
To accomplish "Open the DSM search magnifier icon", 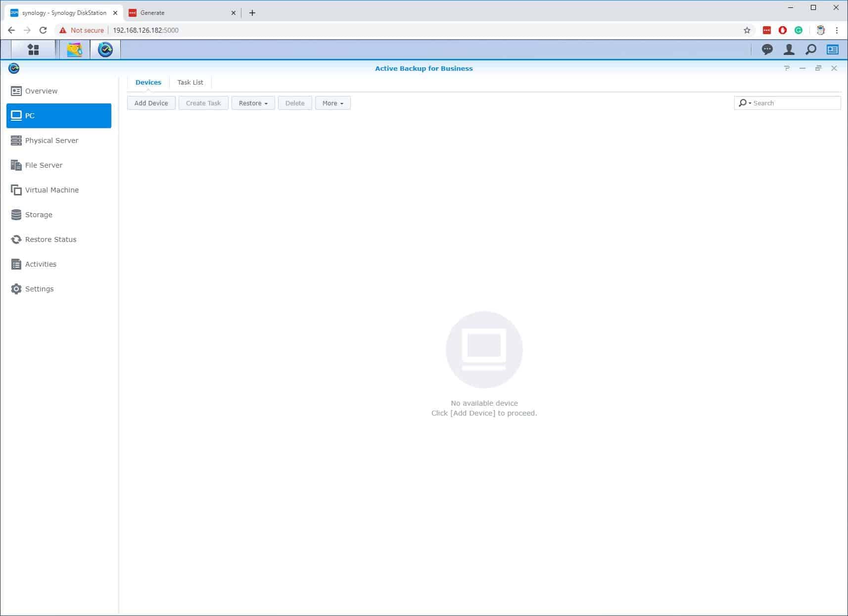I will click(x=811, y=49).
